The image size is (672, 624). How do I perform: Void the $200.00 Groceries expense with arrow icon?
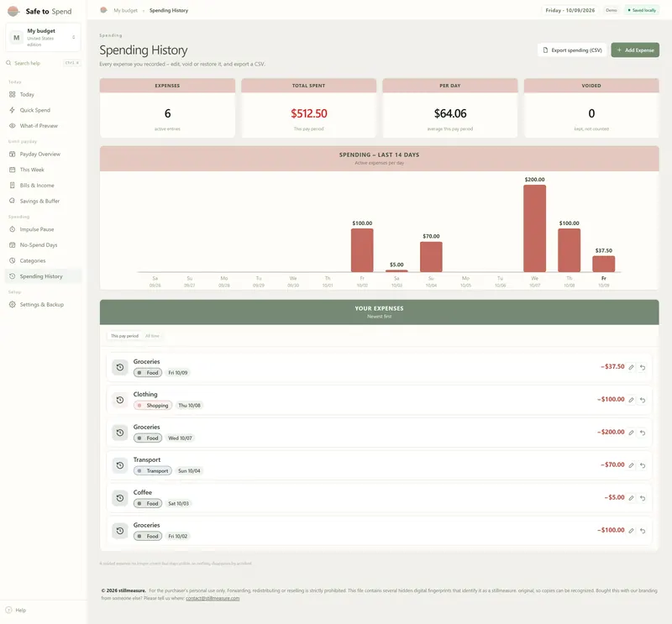pyautogui.click(x=643, y=433)
